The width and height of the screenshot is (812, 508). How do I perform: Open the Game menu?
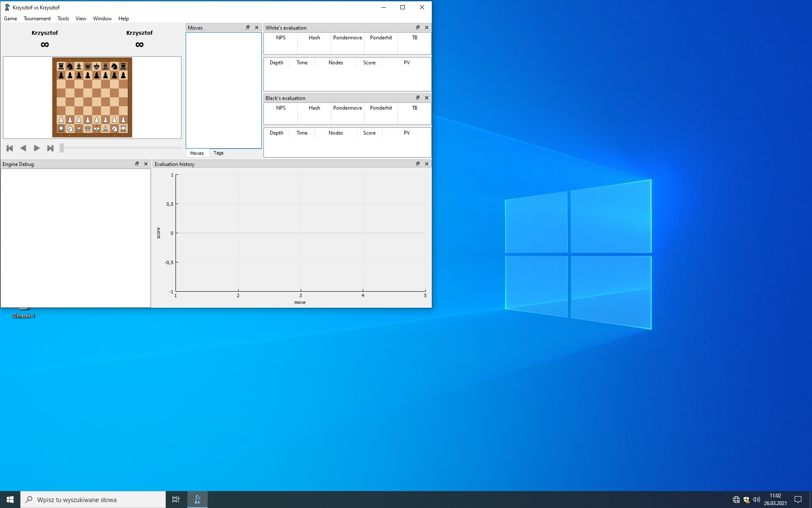point(10,19)
